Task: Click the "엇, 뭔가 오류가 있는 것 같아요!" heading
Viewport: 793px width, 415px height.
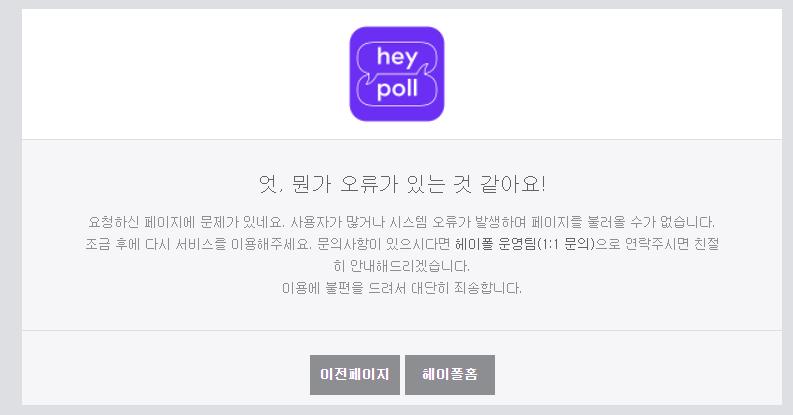Action: [402, 183]
